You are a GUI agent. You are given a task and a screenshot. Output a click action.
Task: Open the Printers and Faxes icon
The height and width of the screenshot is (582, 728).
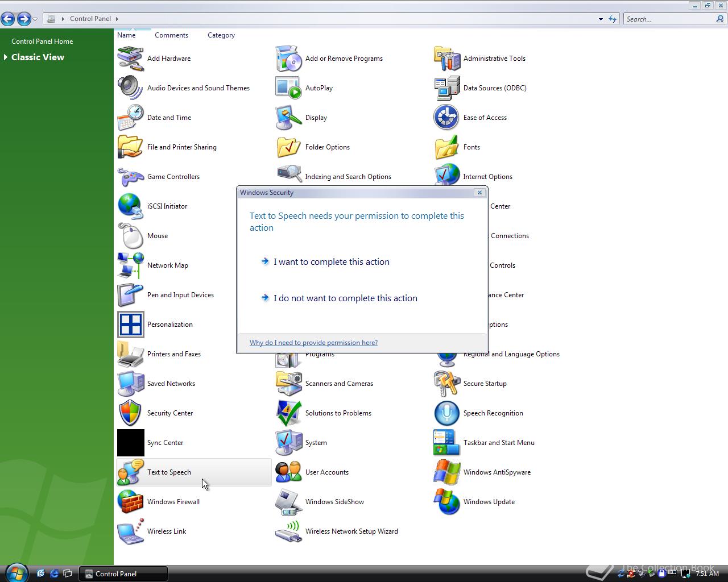(x=130, y=354)
